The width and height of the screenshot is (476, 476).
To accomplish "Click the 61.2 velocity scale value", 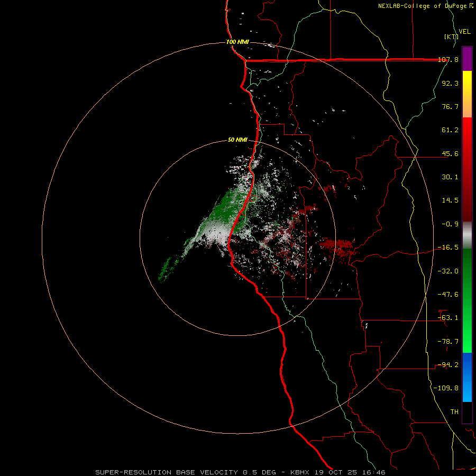I will [x=450, y=130].
